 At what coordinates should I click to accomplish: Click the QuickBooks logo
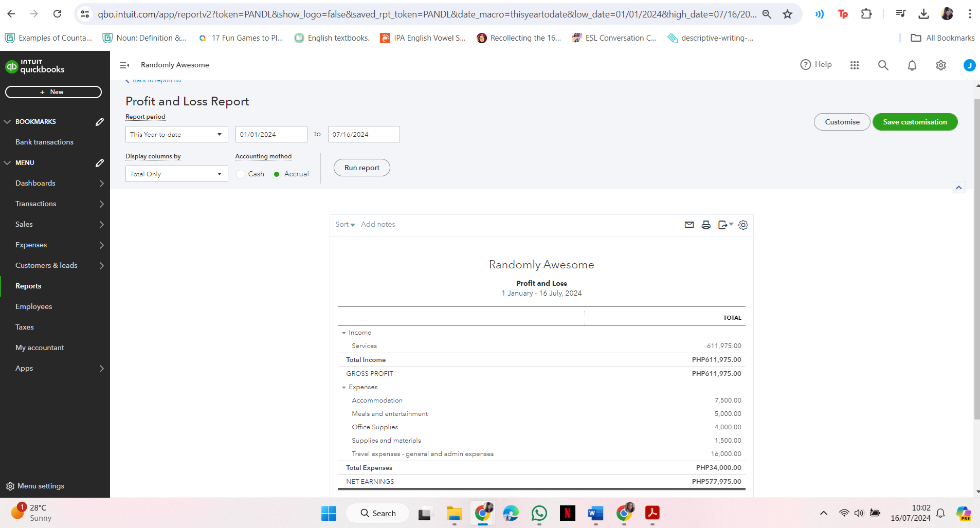[35, 66]
